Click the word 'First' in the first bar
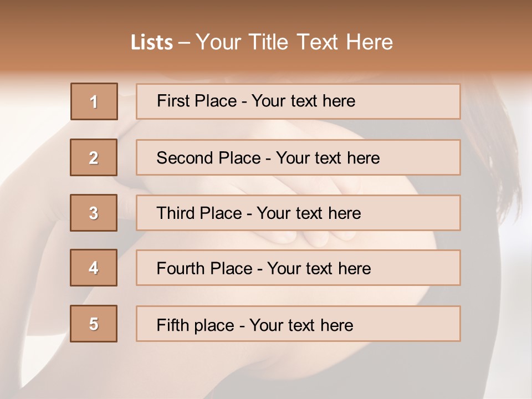 (x=172, y=101)
